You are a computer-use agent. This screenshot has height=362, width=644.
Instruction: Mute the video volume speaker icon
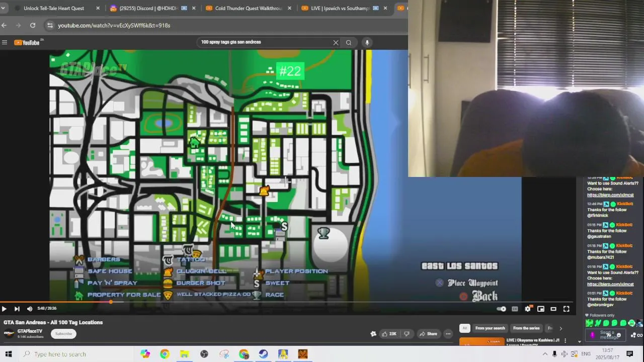[29, 309]
